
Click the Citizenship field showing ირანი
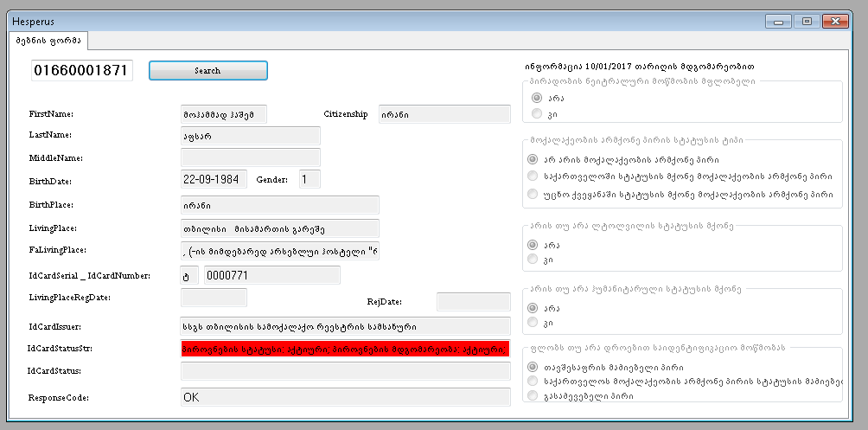pyautogui.click(x=444, y=114)
